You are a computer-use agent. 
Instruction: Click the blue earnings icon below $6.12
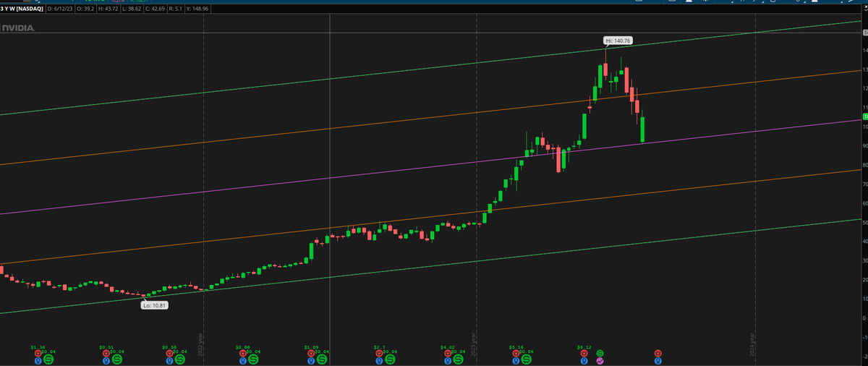click(584, 360)
